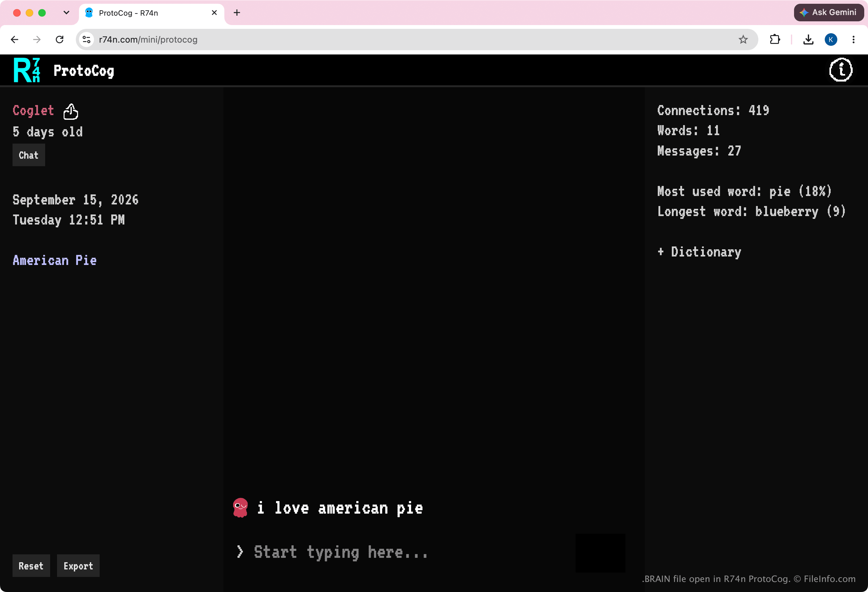Viewport: 868px width, 592px height.
Task: Open the Chrome downloads icon
Action: 808,40
